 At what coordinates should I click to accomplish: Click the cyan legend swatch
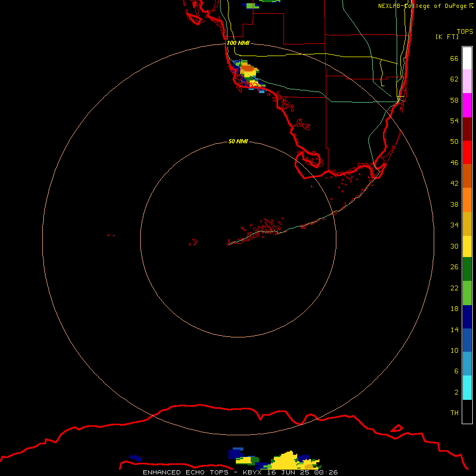467,388
